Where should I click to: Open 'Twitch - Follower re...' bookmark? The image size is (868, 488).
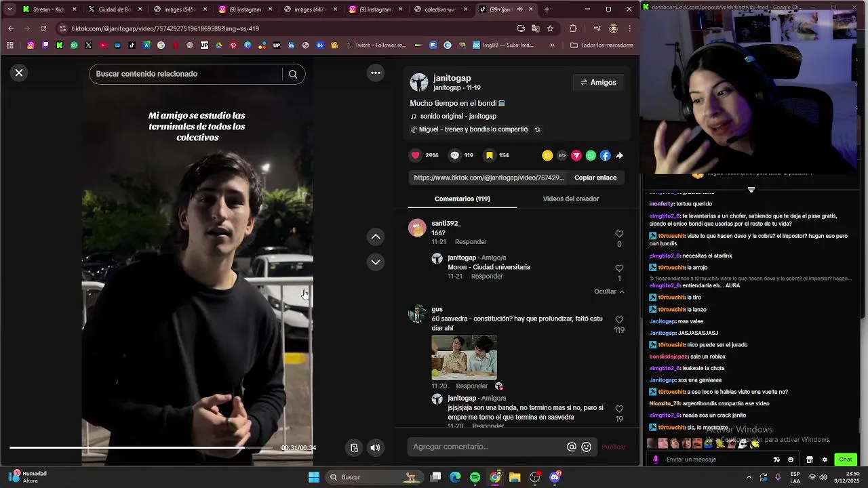(376, 45)
